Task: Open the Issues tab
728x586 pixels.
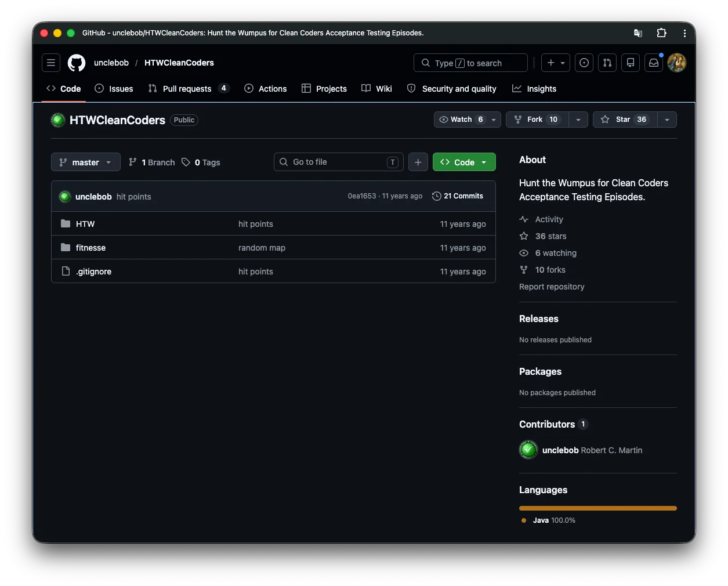Action: pos(114,89)
